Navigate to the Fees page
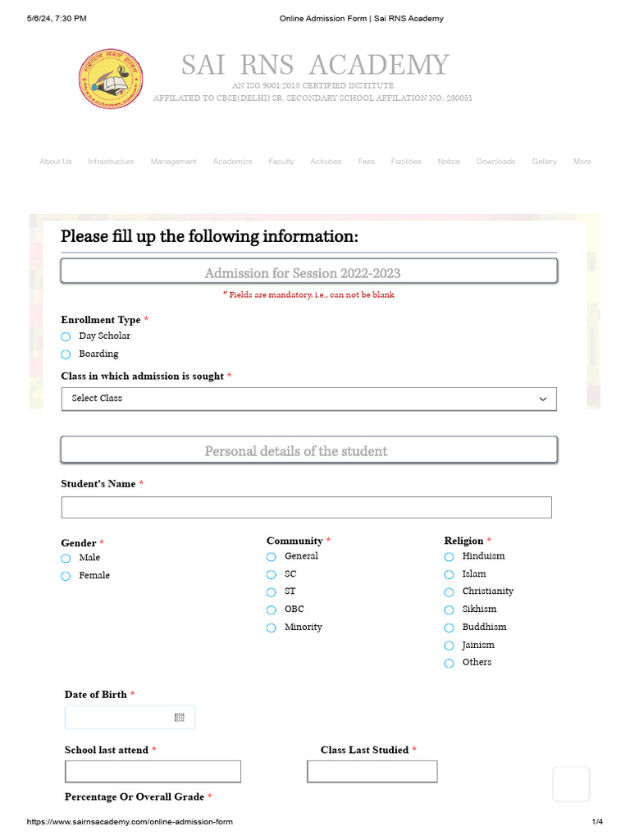The height and width of the screenshot is (840, 630). tap(366, 162)
